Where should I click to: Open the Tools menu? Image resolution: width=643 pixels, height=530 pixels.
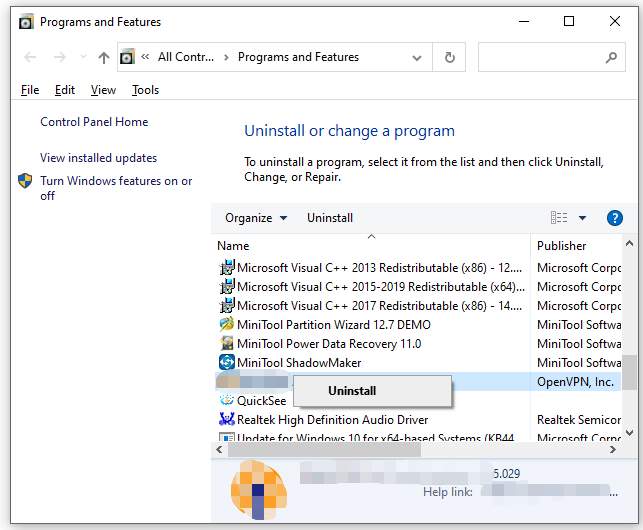tap(145, 90)
